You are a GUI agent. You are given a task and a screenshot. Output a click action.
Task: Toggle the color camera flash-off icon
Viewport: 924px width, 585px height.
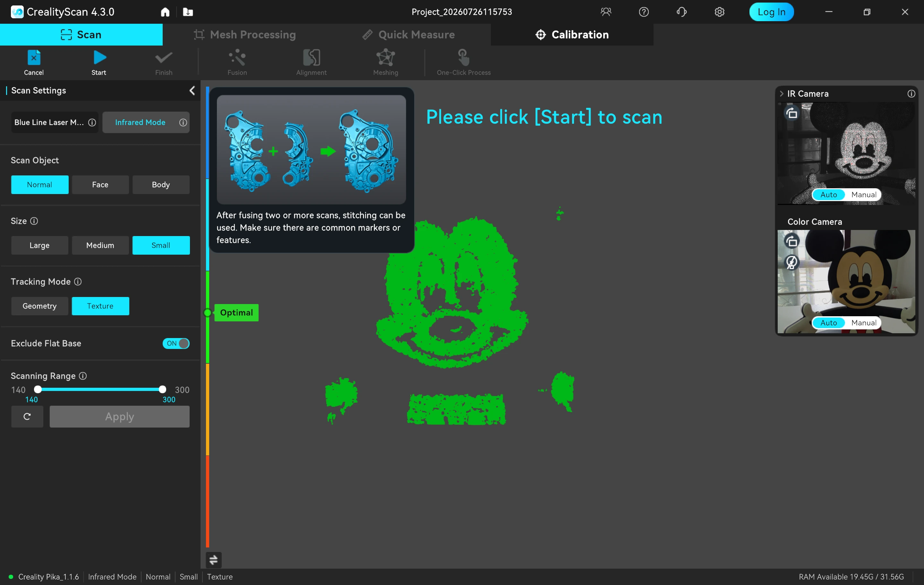pyautogui.click(x=791, y=262)
